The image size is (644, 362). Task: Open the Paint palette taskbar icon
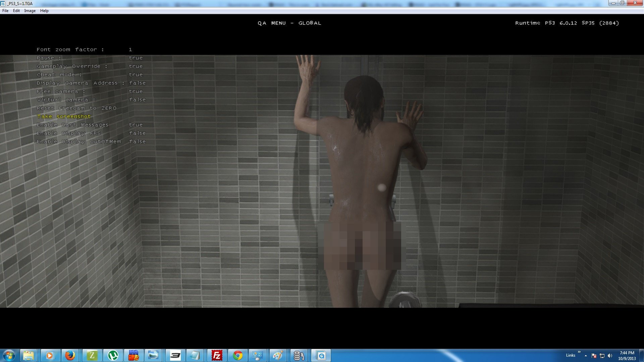tap(278, 355)
